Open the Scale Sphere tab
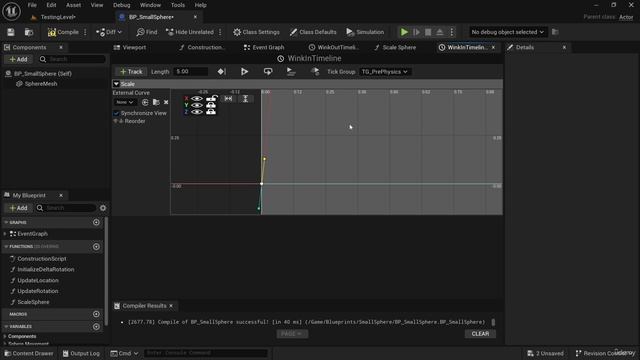The image size is (640, 360). [x=395, y=47]
